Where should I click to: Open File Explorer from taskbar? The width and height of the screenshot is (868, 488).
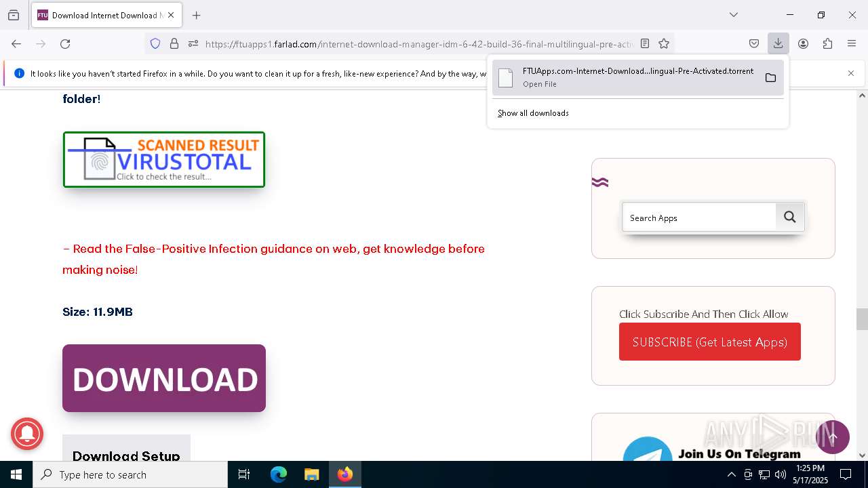coord(311,474)
